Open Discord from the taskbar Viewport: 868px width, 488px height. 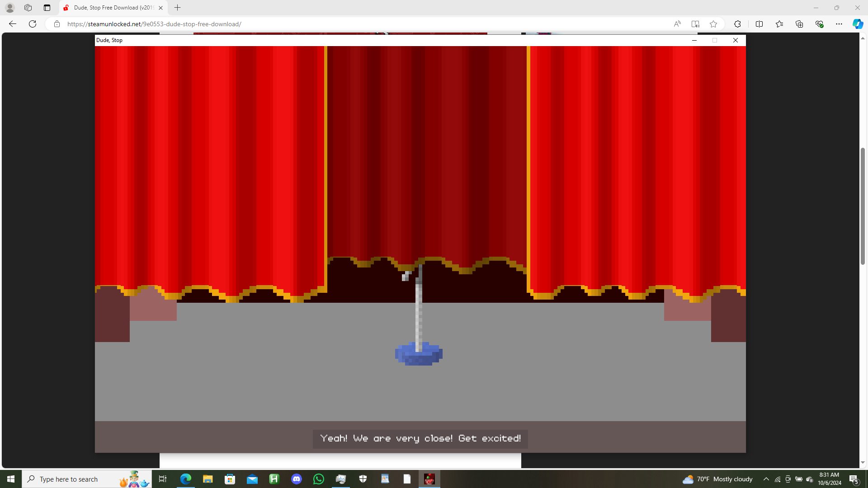297,479
